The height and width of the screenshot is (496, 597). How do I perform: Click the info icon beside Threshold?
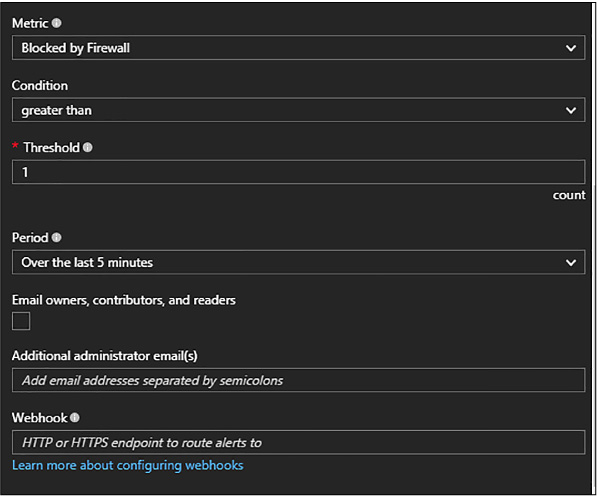[x=88, y=147]
